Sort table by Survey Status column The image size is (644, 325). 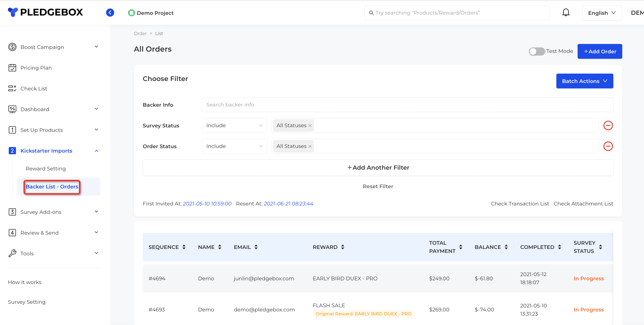click(601, 247)
